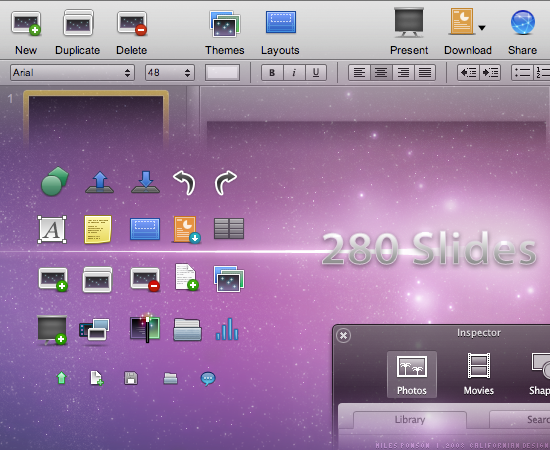550x450 pixels.
Task: Click the blue bar chart icon
Action: pos(227,329)
